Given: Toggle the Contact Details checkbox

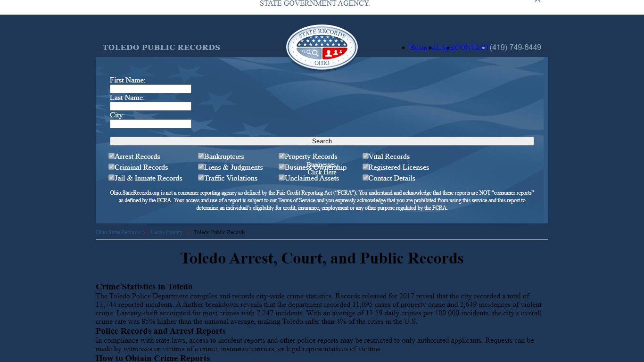Looking at the screenshot, I should click(365, 177).
